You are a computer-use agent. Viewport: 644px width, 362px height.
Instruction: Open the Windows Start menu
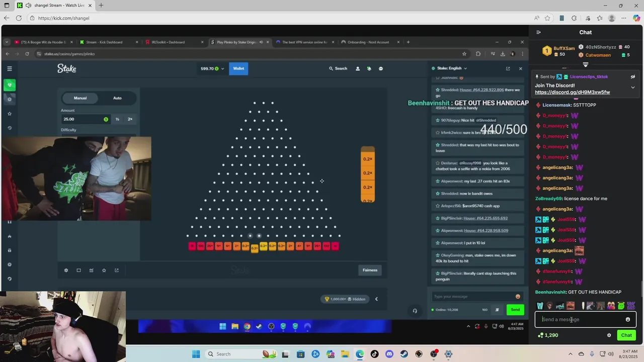pyautogui.click(x=196, y=354)
